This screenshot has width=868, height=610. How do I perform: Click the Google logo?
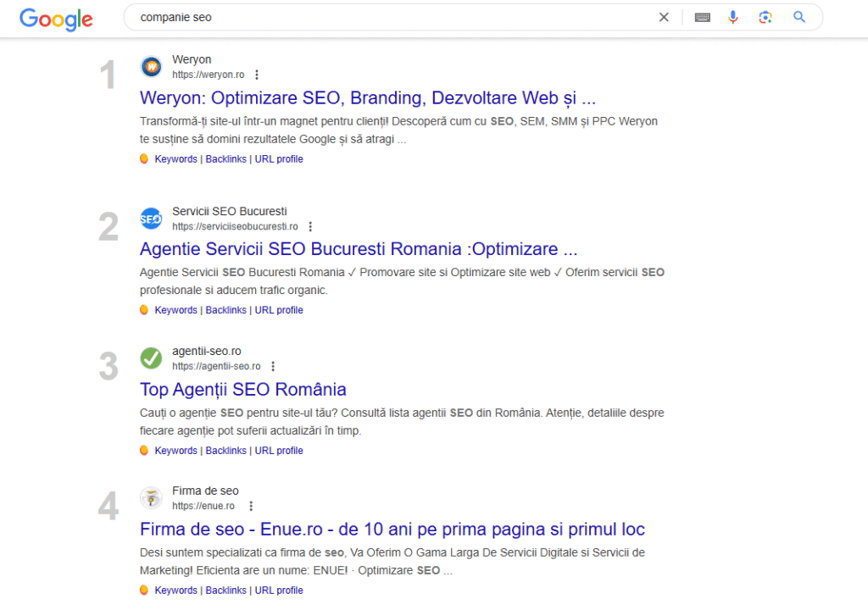tap(55, 19)
